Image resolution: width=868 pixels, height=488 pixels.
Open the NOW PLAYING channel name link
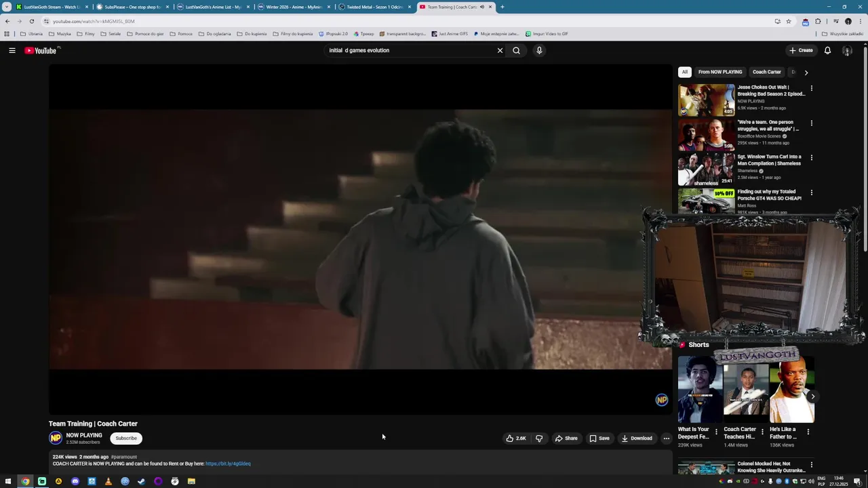coord(84,435)
